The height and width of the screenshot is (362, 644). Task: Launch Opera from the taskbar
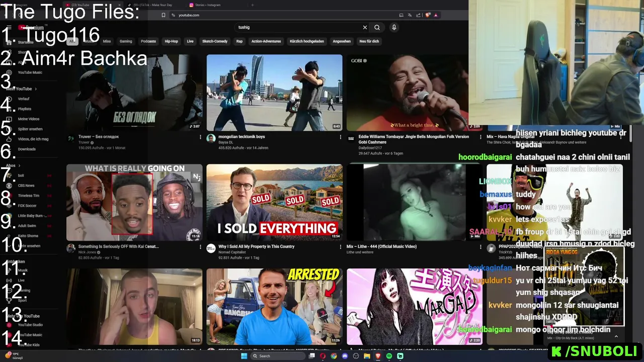click(323, 356)
